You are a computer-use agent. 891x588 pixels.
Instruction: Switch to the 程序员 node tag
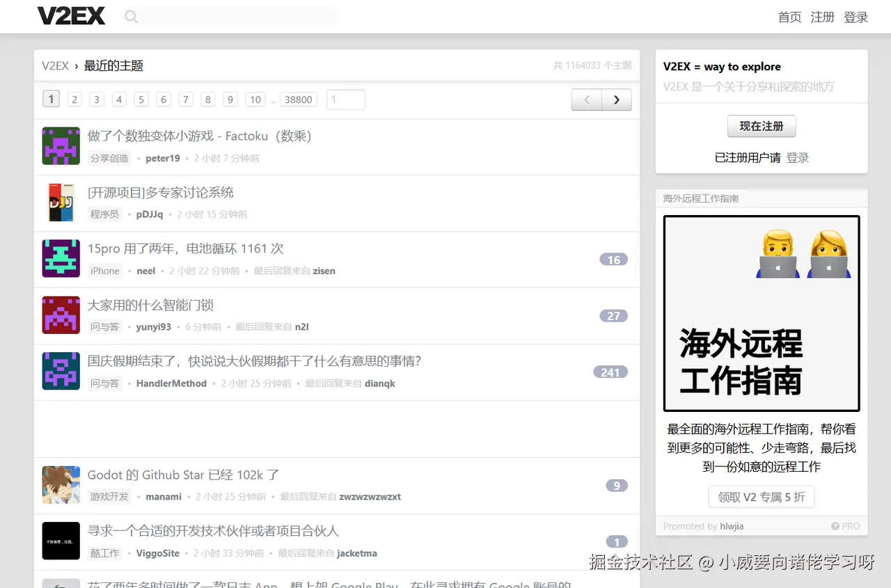104,214
